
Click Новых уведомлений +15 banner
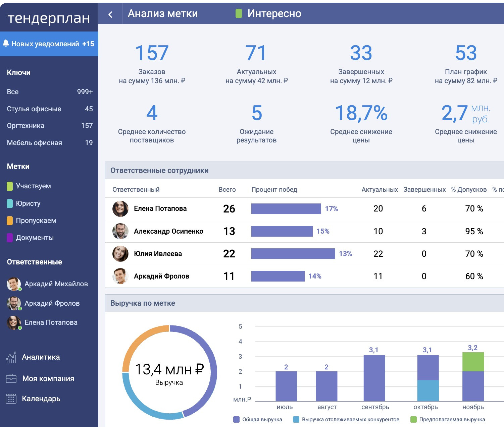pyautogui.click(x=49, y=44)
